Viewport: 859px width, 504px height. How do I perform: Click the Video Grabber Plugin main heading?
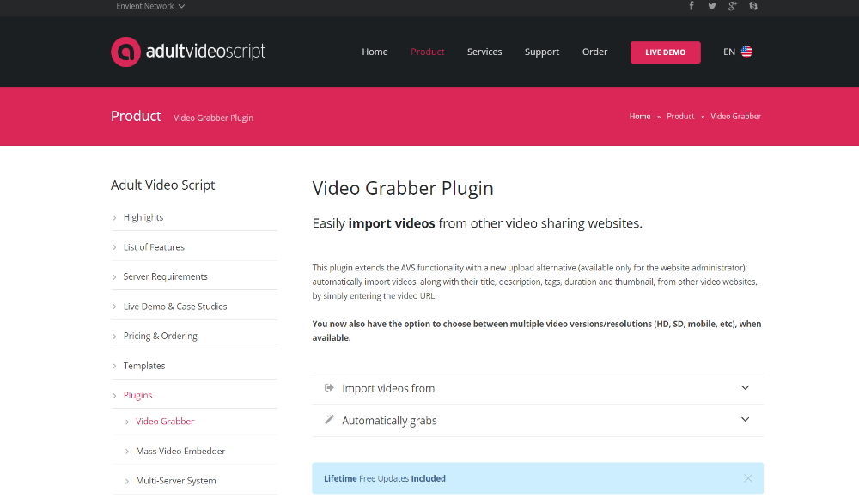tap(403, 188)
